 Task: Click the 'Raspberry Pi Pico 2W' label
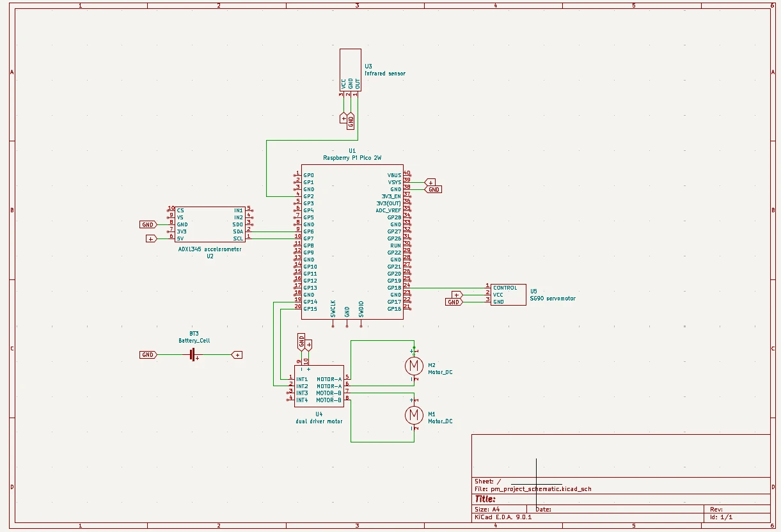tap(352, 157)
